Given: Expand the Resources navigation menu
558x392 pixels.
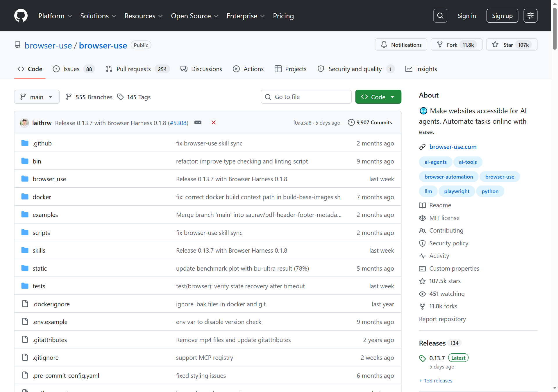Looking at the screenshot, I should pos(144,16).
